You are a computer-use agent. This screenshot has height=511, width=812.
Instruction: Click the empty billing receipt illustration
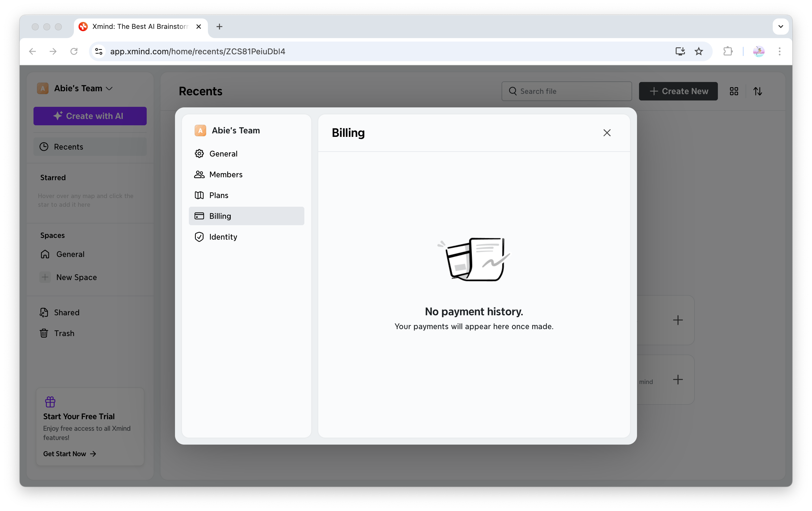point(474,259)
